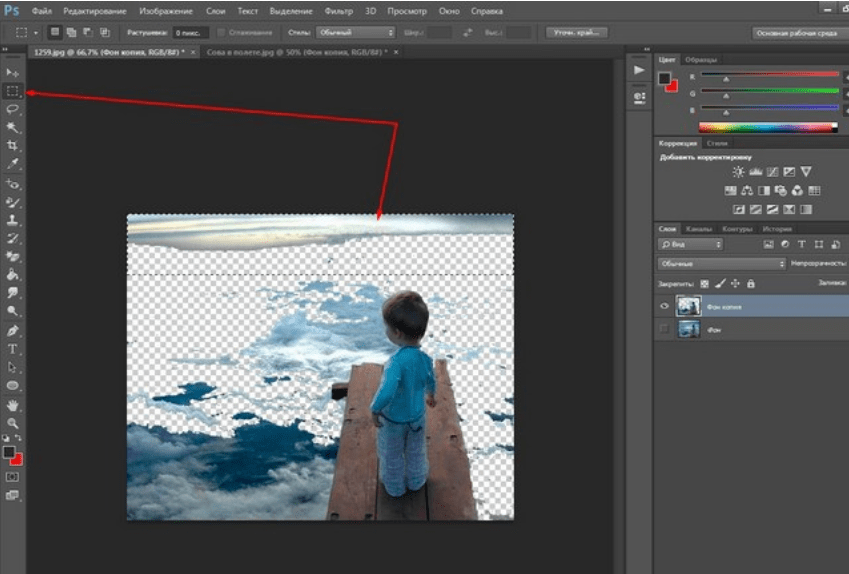This screenshot has height=574, width=849.
Task: Select the Path Selection tool
Action: [12, 367]
